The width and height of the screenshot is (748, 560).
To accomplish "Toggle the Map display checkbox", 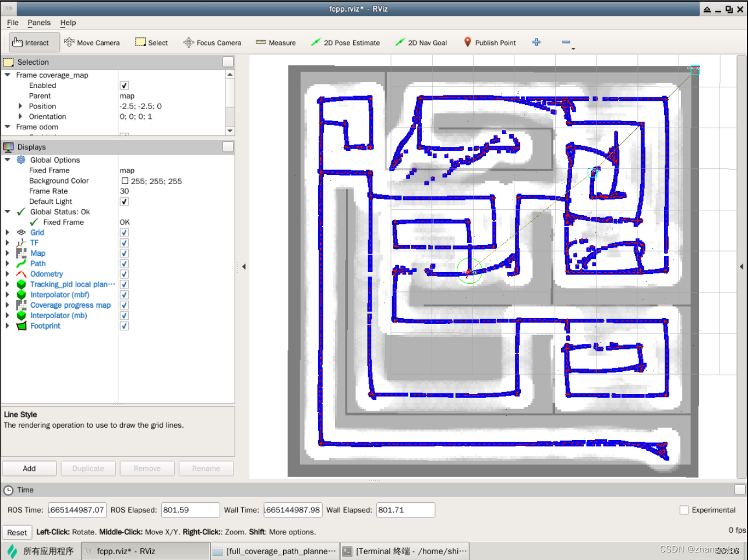I will [x=124, y=253].
